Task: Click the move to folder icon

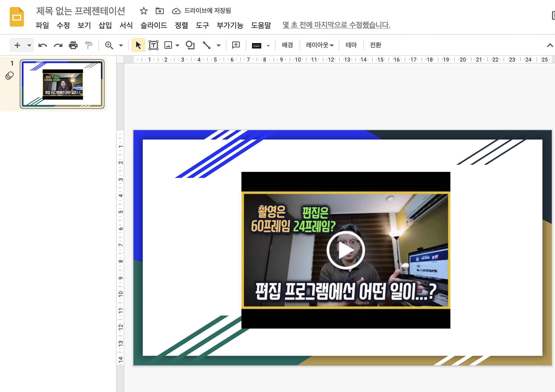Action: coord(160,11)
